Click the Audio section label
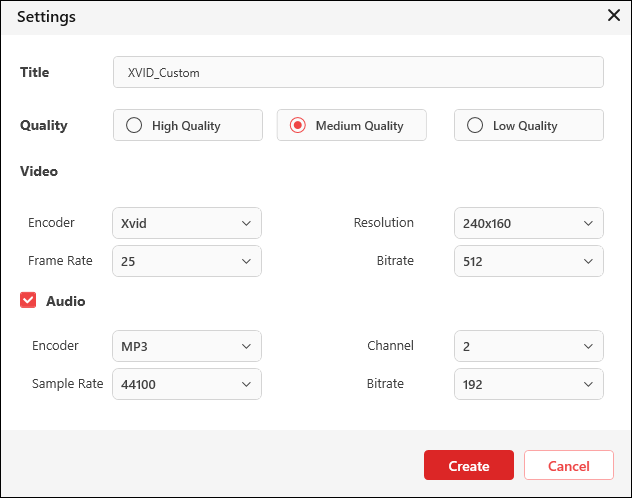This screenshot has width=632, height=498. 66,301
